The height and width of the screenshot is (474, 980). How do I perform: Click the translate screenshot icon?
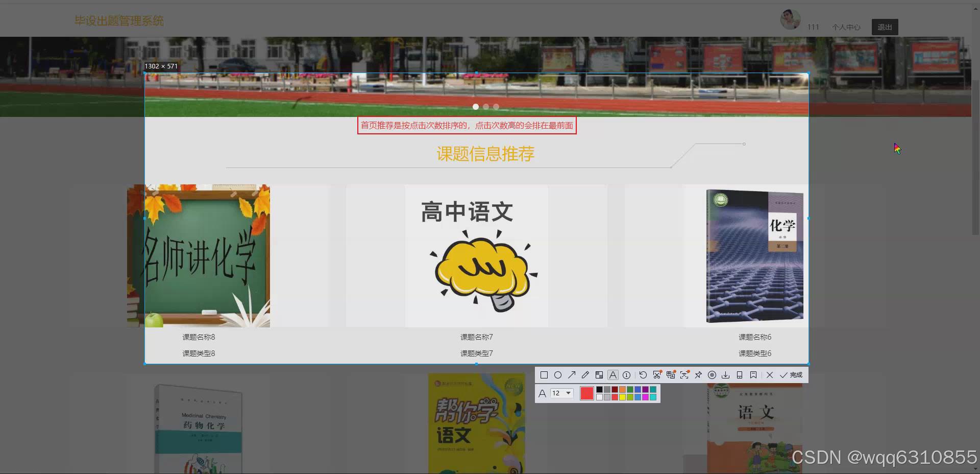pyautogui.click(x=671, y=374)
